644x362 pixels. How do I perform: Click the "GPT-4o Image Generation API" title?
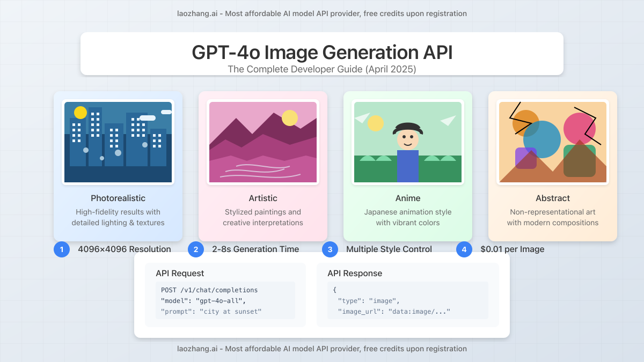click(x=322, y=53)
